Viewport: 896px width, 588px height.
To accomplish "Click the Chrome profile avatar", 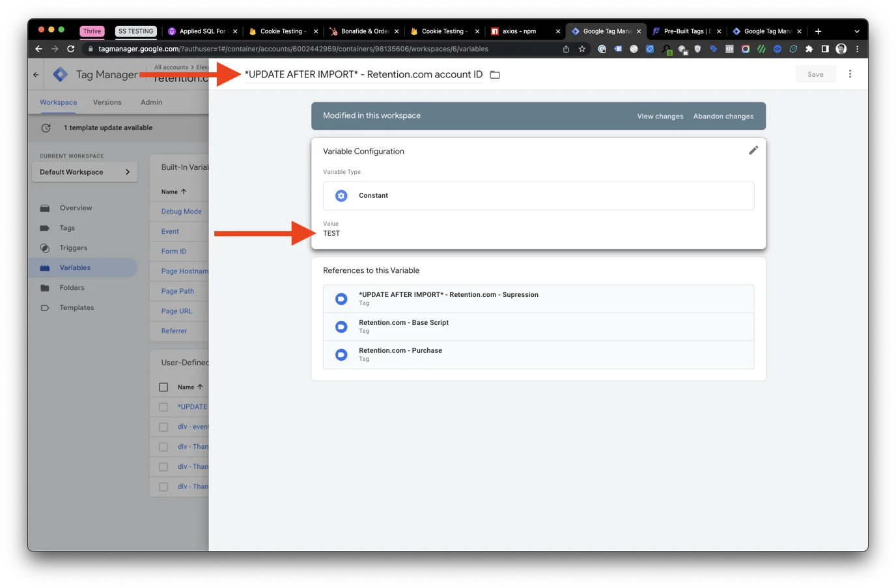I will pos(841,49).
